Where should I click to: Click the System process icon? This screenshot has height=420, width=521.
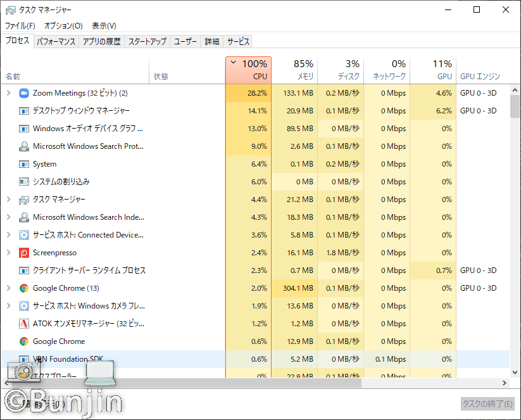pyautogui.click(x=23, y=164)
